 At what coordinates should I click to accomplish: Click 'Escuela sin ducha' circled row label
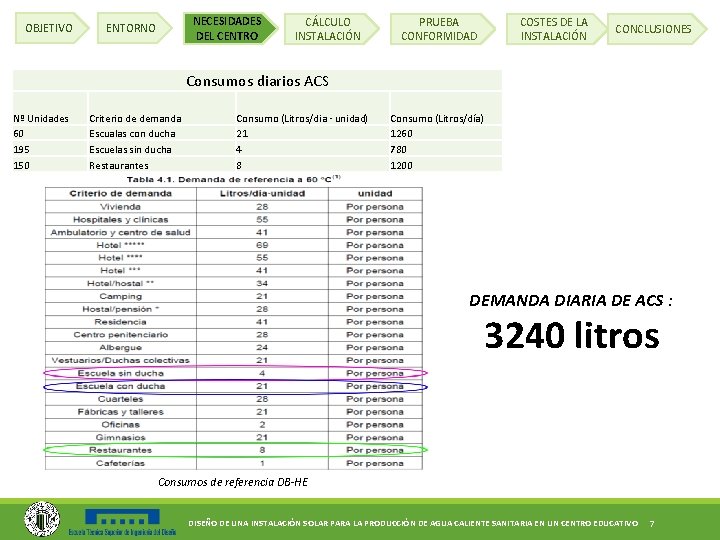point(120,373)
